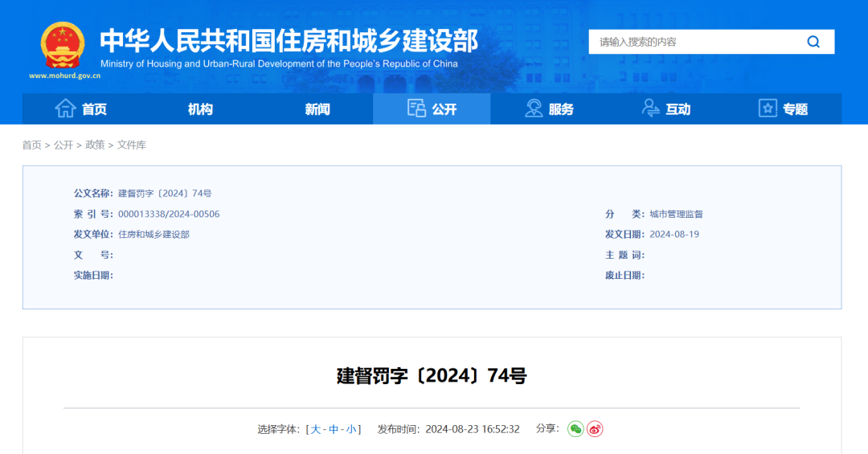868x454 pixels.
Task: Share via the Weibo icon
Action: click(x=595, y=429)
